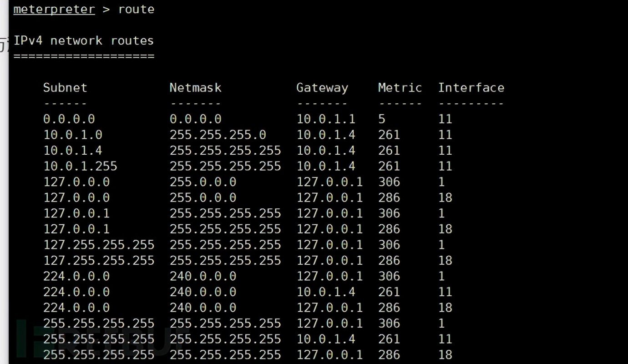Image resolution: width=628 pixels, height=364 pixels.
Task: Click the typed route command
Action: click(x=136, y=10)
